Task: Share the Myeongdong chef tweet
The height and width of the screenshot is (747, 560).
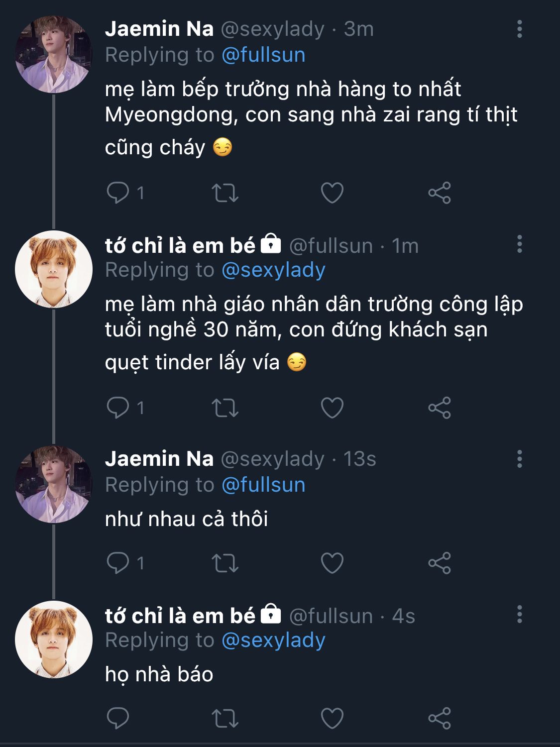Action: [439, 193]
